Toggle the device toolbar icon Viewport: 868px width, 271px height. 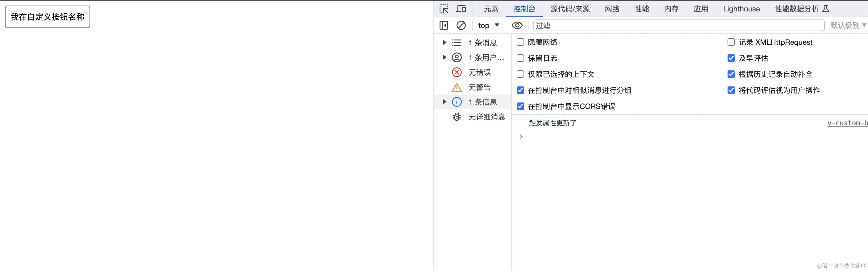click(x=461, y=9)
